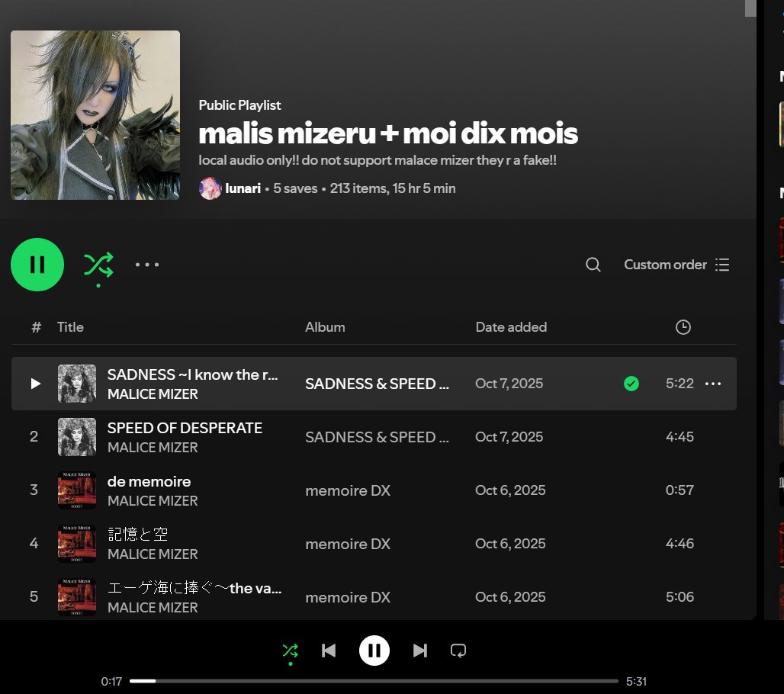Open MALICE MIZER artist link under SADNESS
784x694 pixels.
pos(153,394)
